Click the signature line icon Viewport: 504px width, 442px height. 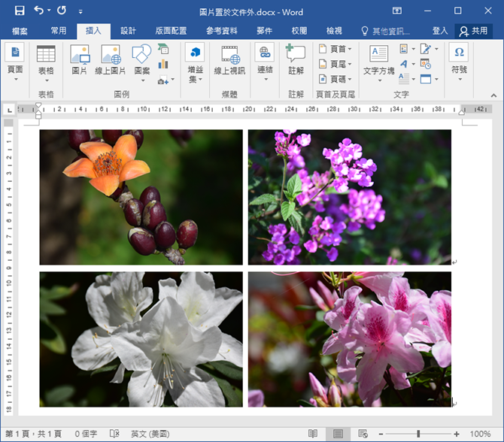426,49
